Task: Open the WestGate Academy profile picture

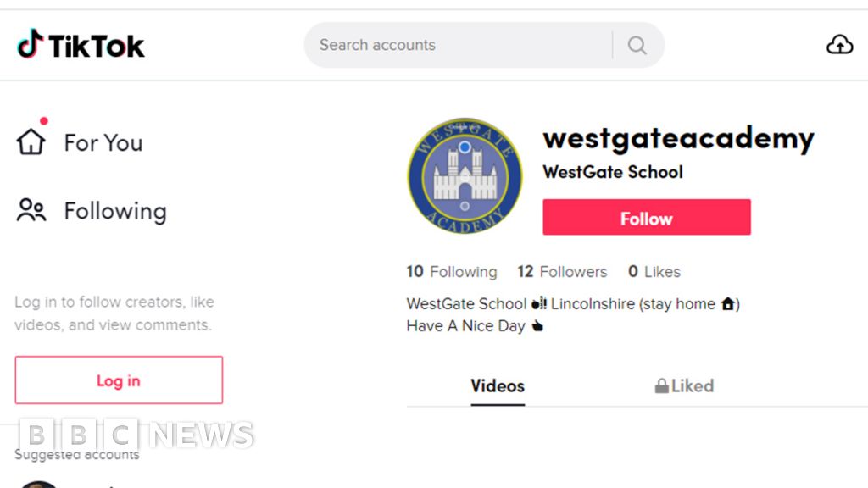Action: tap(465, 176)
